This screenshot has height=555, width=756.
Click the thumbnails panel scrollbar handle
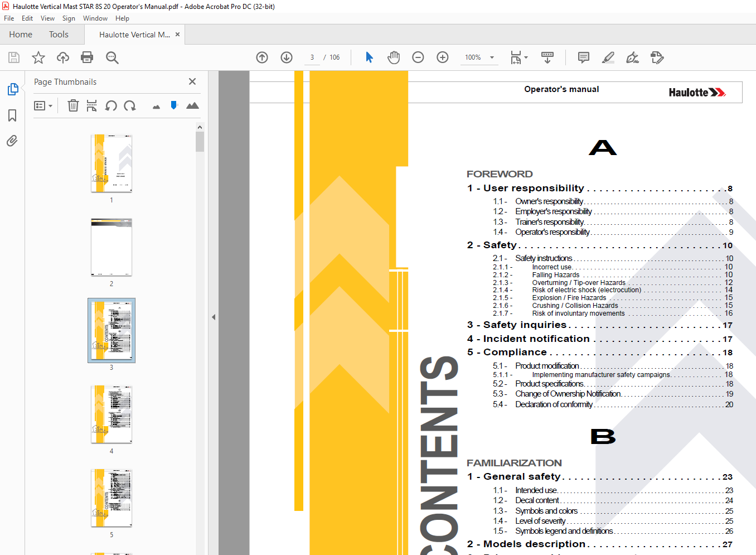[x=200, y=142]
